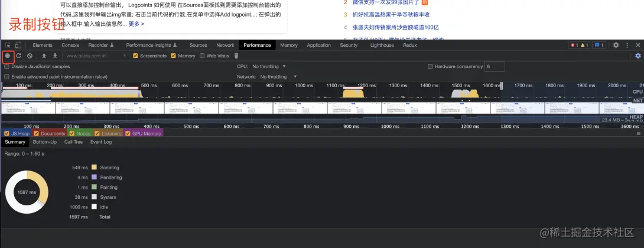The height and width of the screenshot is (248, 644).
Task: Uncheck the Screenshots checkbox
Action: 136,56
